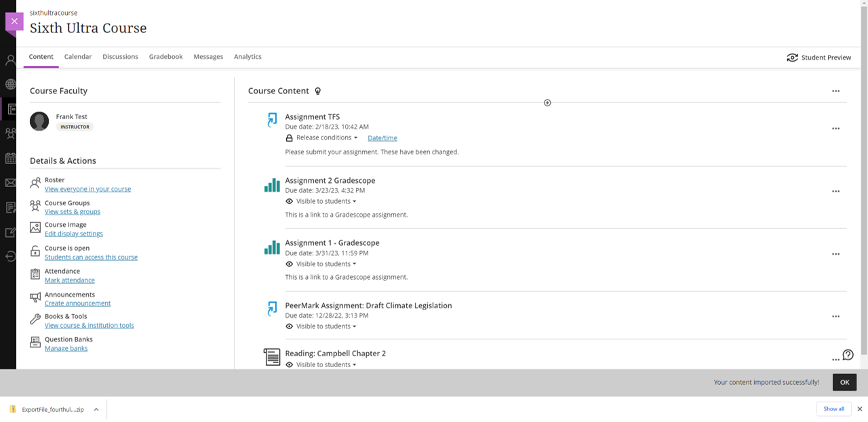Click View sets & groups link

coord(73,211)
